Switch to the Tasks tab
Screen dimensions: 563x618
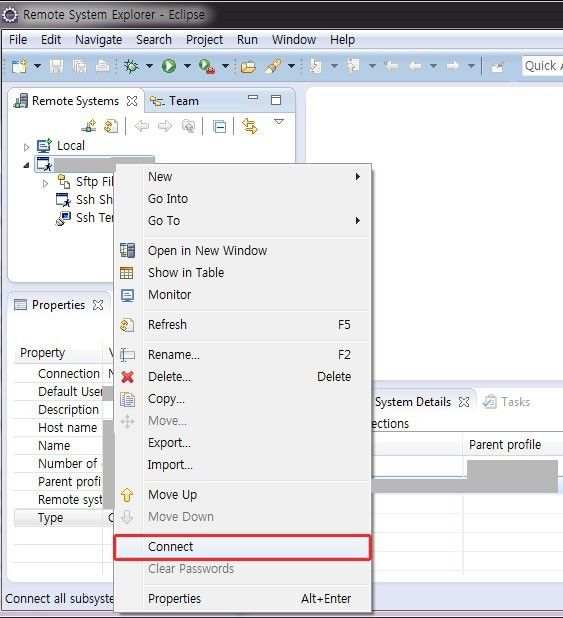[507, 402]
